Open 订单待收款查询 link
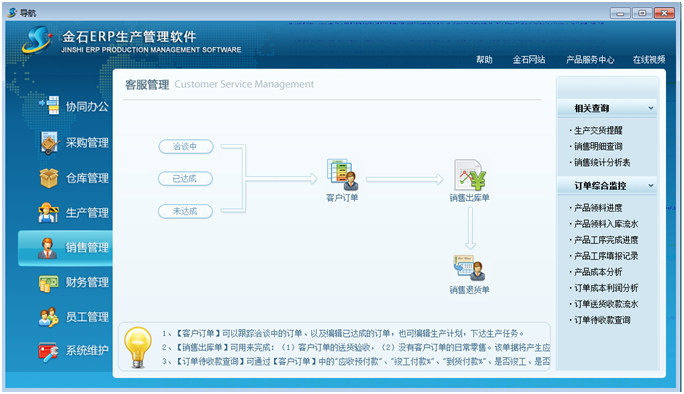 (x=602, y=320)
